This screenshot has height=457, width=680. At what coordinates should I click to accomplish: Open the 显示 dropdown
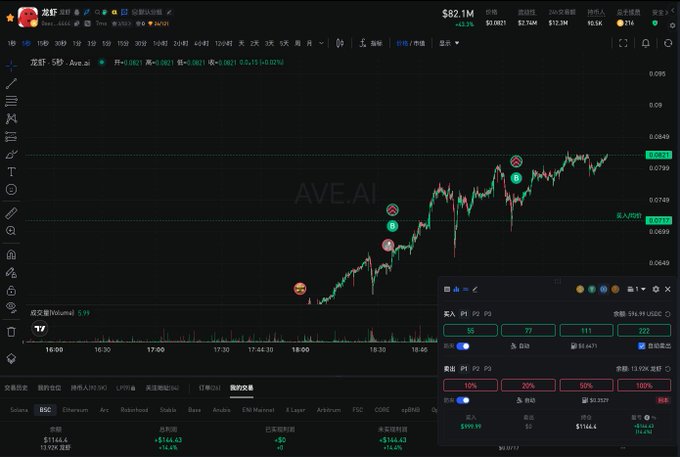click(449, 43)
